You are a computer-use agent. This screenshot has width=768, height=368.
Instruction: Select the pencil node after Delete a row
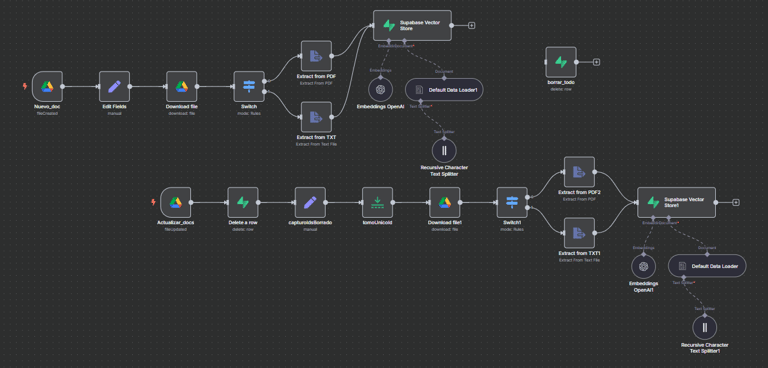(x=310, y=202)
